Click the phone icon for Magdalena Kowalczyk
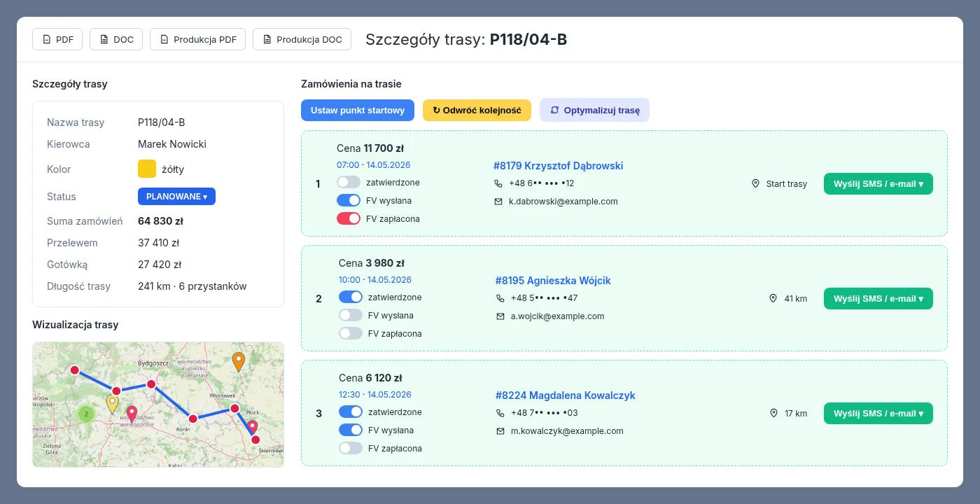980x504 pixels. 500,413
